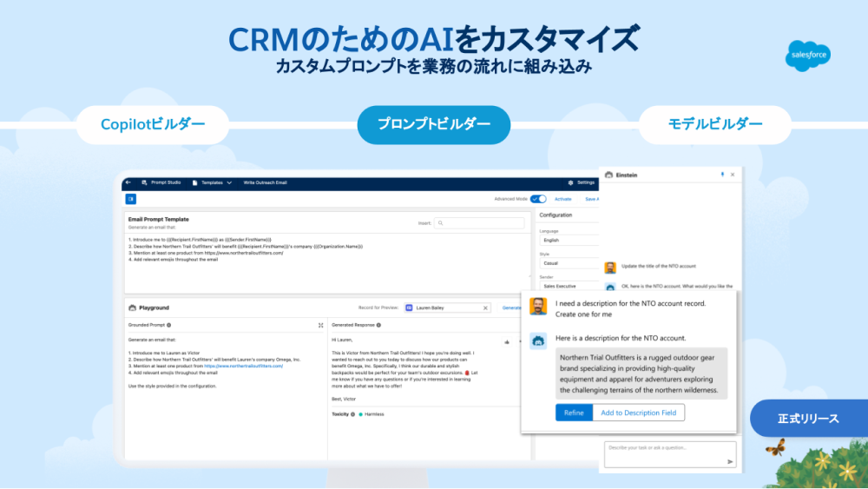Expand the Grounded Prompt pane fullscreen icon
Screen dimensions: 868x489
[x=320, y=325]
